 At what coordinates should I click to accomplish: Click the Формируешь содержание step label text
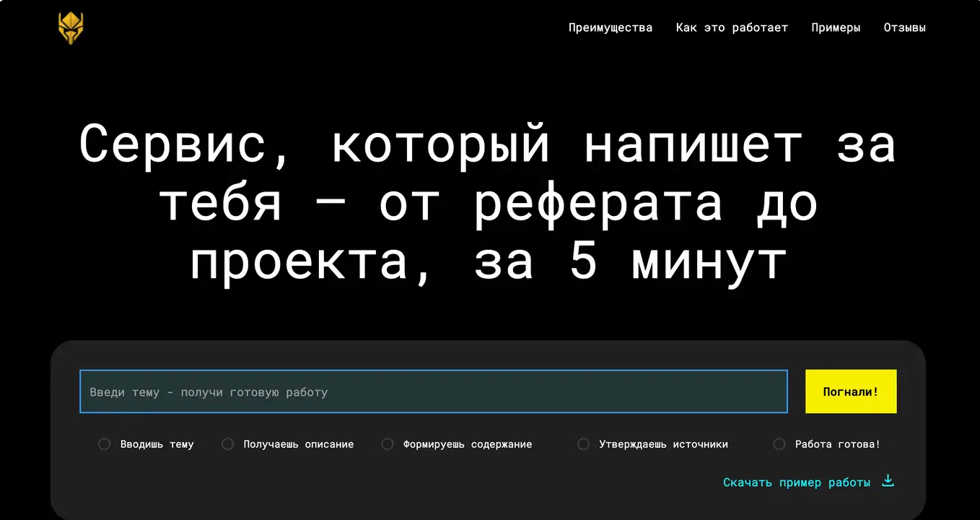(x=468, y=443)
